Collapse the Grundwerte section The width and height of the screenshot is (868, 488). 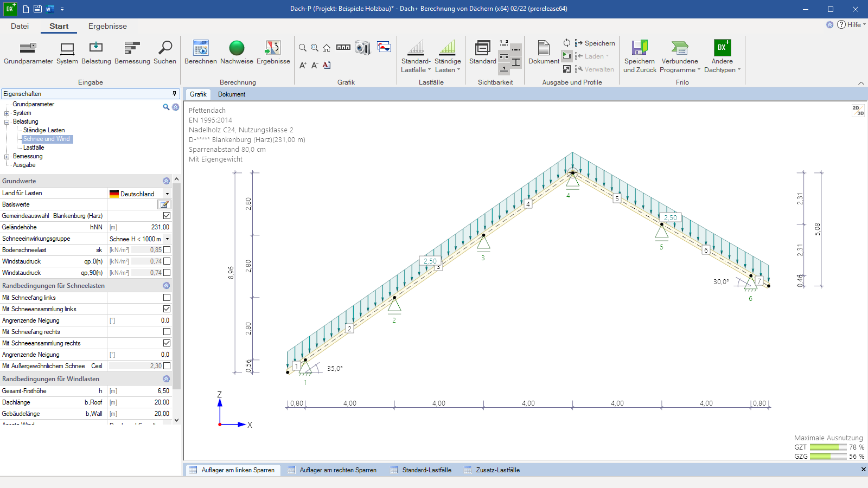click(x=166, y=181)
